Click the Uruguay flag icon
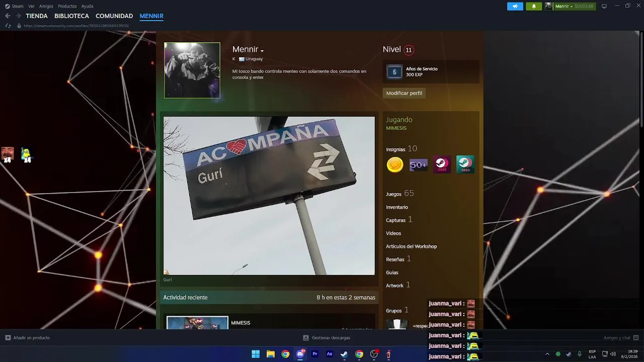 (242, 59)
